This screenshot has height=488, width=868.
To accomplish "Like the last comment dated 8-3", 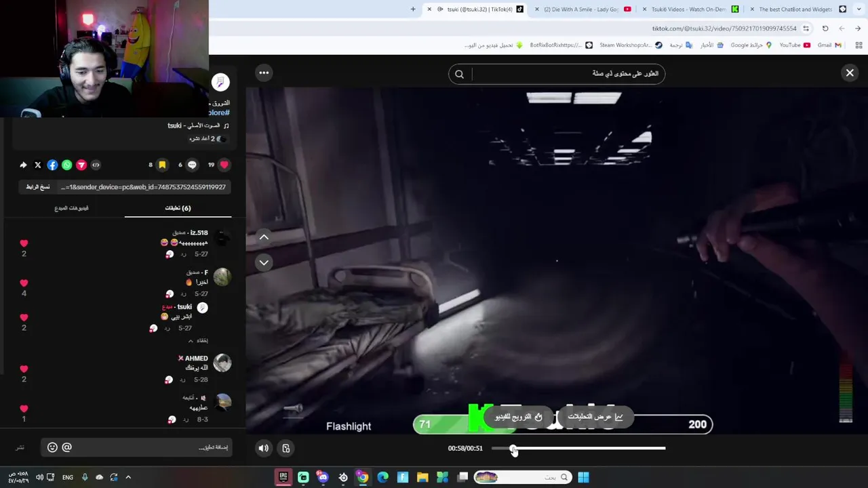I will (x=24, y=409).
